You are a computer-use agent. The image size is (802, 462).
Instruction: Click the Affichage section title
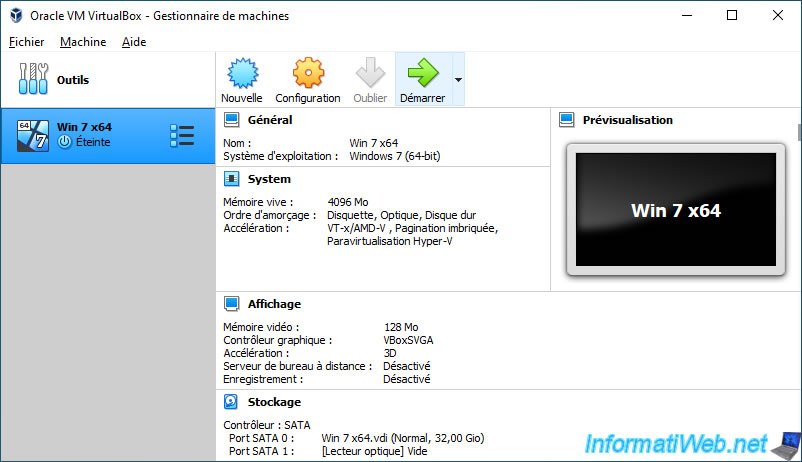pos(274,303)
